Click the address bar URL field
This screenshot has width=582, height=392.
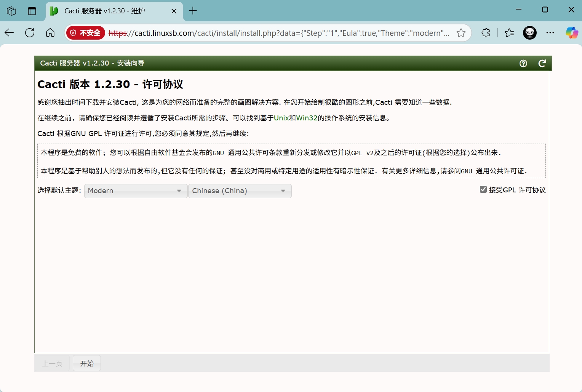point(278,33)
